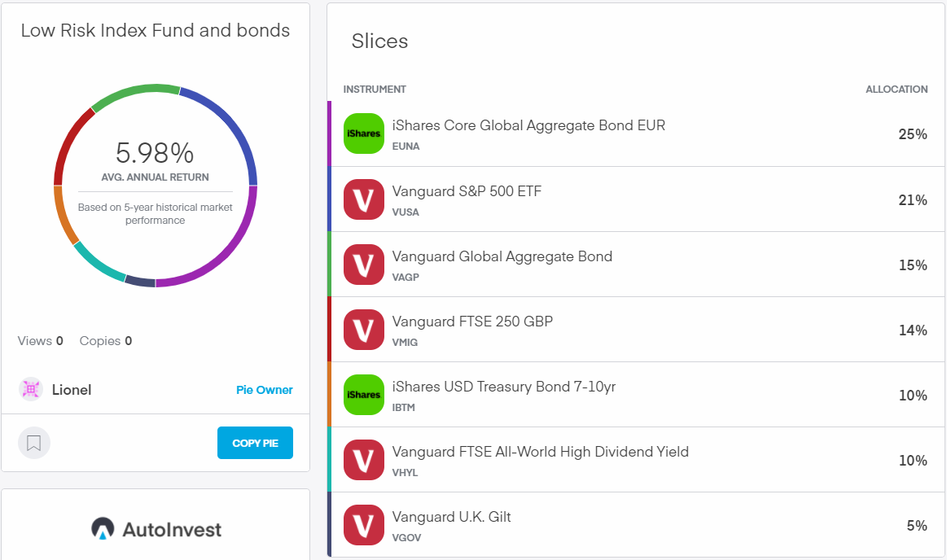Click the 5% allocation of Vanguard U.K. Gilt
The width and height of the screenshot is (947, 560).
point(916,526)
